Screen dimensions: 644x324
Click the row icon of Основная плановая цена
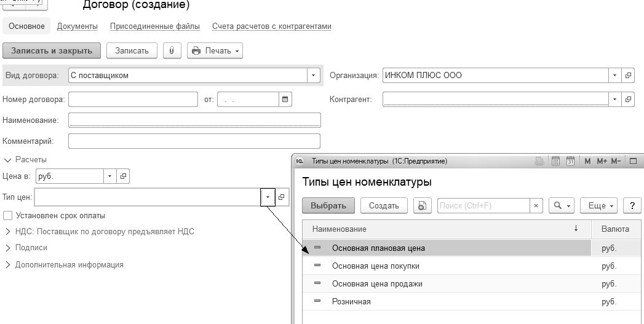click(x=317, y=248)
